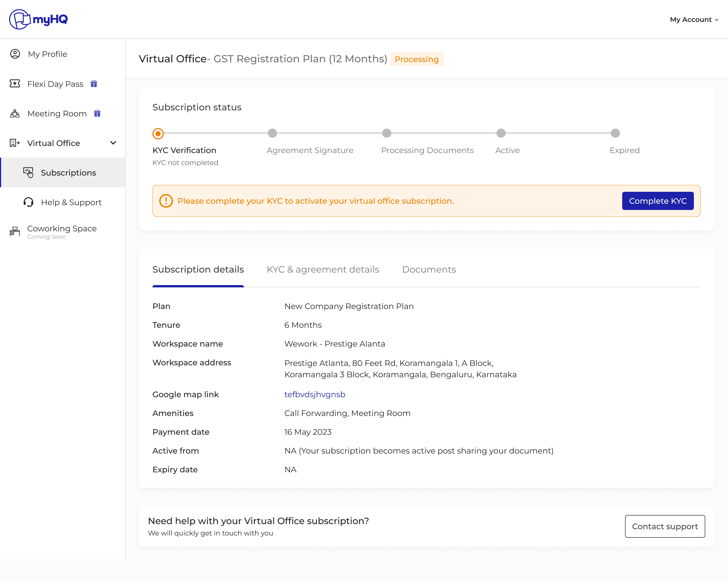Switch to KYC & agreement details tab

(x=323, y=269)
